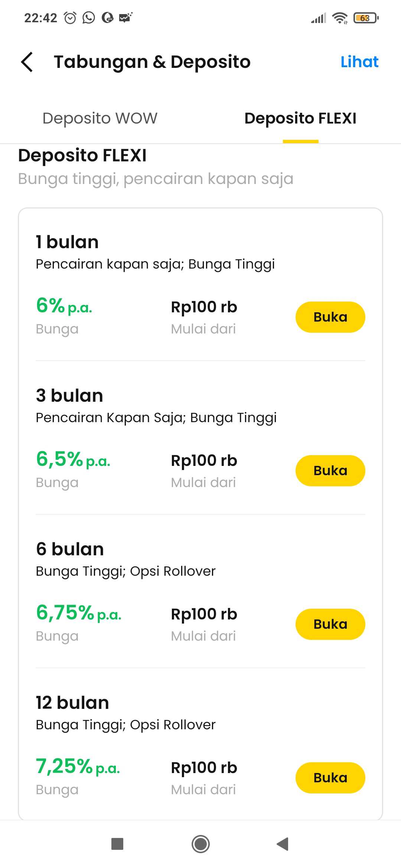
Task: Switch to the Deposito WOW tab
Action: click(100, 118)
